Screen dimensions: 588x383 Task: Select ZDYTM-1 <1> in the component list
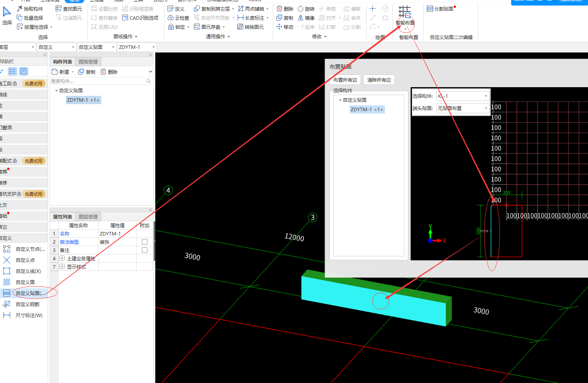(x=83, y=100)
